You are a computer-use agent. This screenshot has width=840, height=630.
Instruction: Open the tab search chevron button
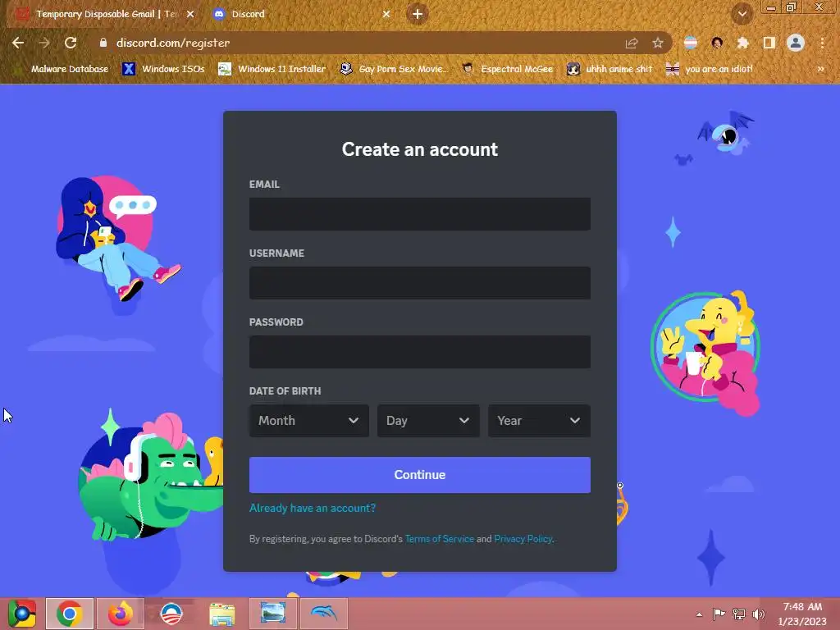(x=742, y=14)
